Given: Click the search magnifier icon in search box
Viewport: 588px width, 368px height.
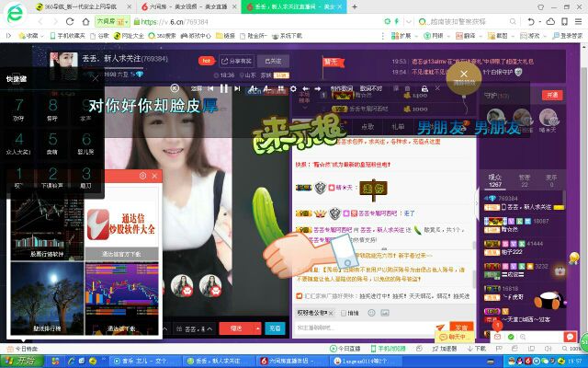Looking at the screenshot, I should [513, 22].
